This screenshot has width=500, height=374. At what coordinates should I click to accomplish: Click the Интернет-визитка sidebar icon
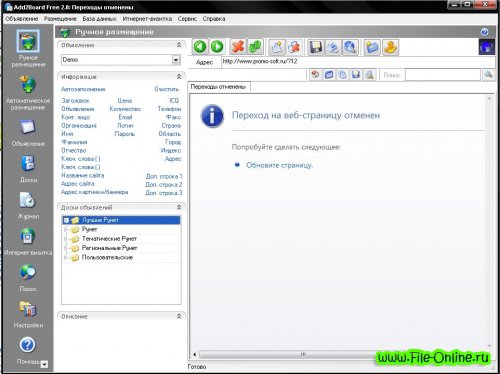click(28, 242)
